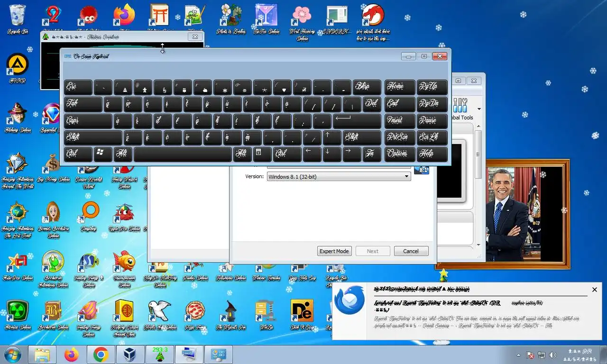
Task: Click Cancel in the VirtualBox wizard
Action: pos(411,251)
